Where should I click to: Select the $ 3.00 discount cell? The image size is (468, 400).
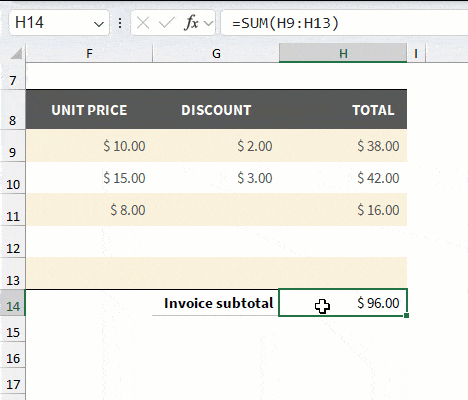click(216, 178)
